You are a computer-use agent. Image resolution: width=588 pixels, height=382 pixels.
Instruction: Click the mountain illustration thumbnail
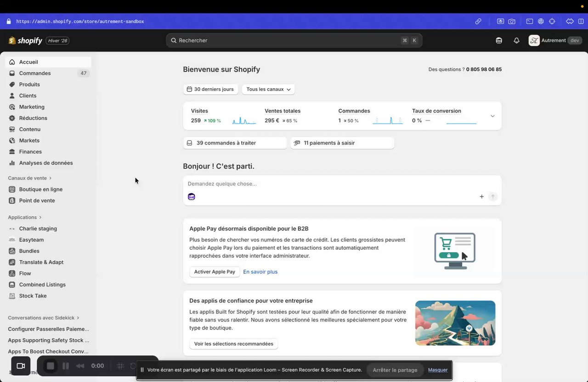click(x=455, y=323)
